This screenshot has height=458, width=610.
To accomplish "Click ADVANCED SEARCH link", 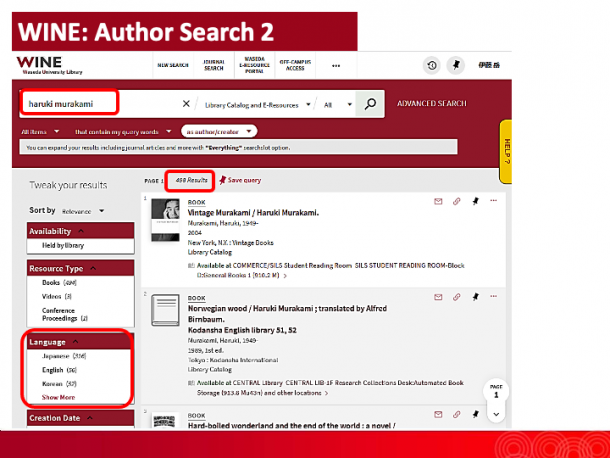I will pos(431,104).
